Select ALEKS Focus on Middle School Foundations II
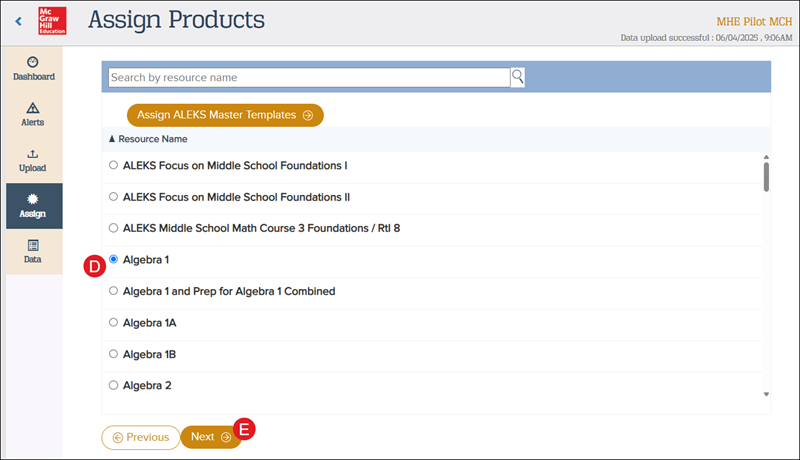The height and width of the screenshot is (460, 800). (x=113, y=197)
